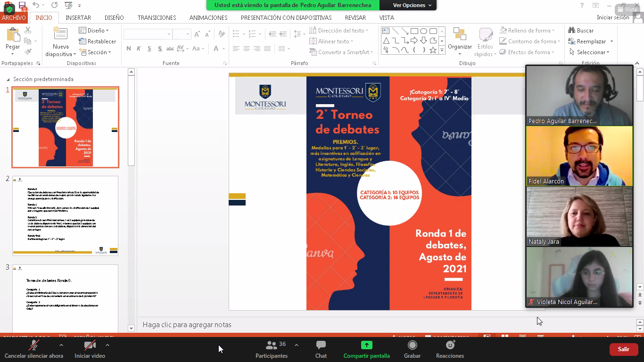The height and width of the screenshot is (362, 644).
Task: Switch to the ANIMACIONES tab
Action: click(208, 17)
